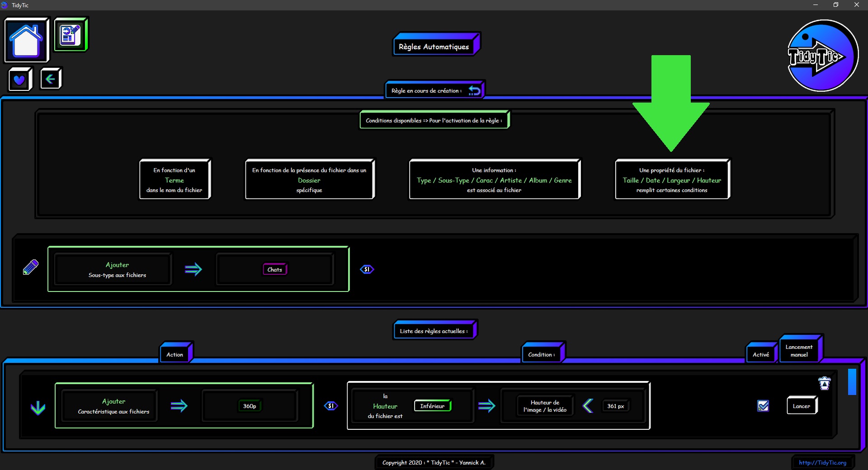868x470 pixels.
Task: Click the Inférieur comparison selector
Action: coord(432,406)
